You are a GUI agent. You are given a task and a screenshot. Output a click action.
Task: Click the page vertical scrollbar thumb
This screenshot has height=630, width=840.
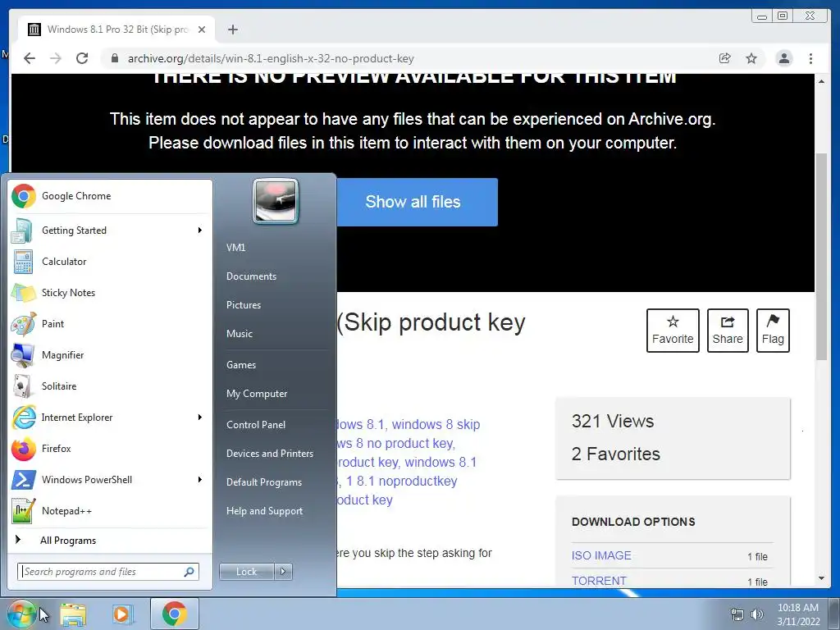tap(821, 256)
